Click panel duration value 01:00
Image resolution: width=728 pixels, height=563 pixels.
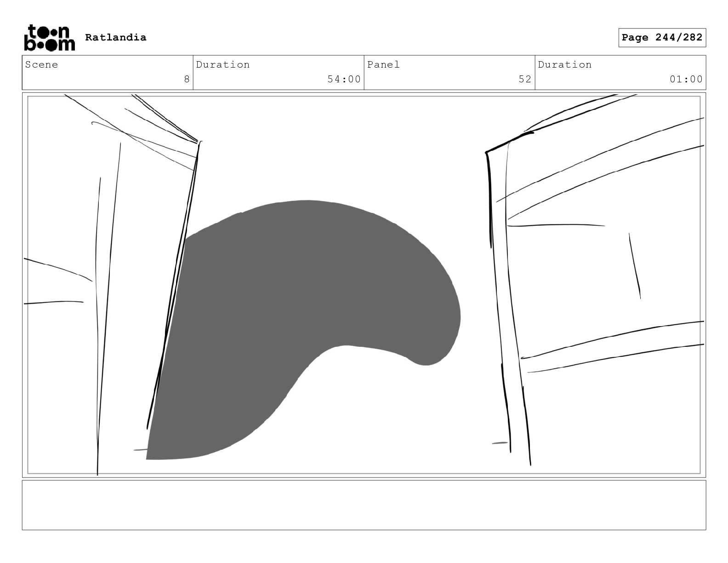(x=686, y=79)
